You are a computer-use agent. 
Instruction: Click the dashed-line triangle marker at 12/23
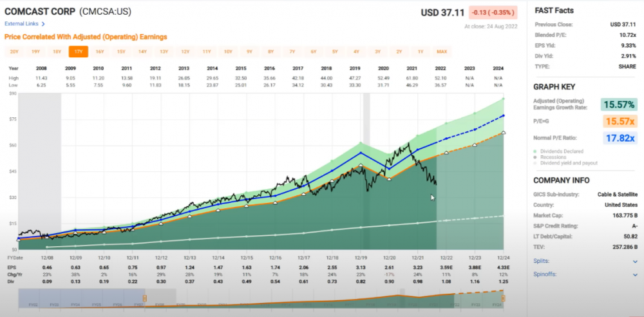pos(475,145)
